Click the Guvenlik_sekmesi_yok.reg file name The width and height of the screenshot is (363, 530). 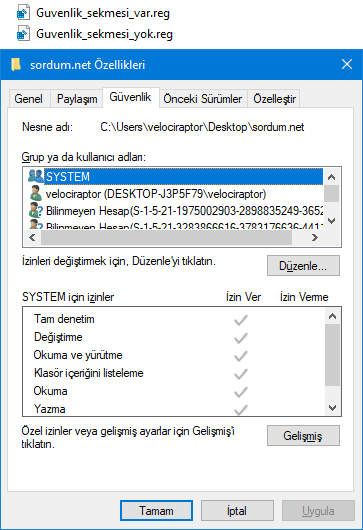click(x=104, y=34)
